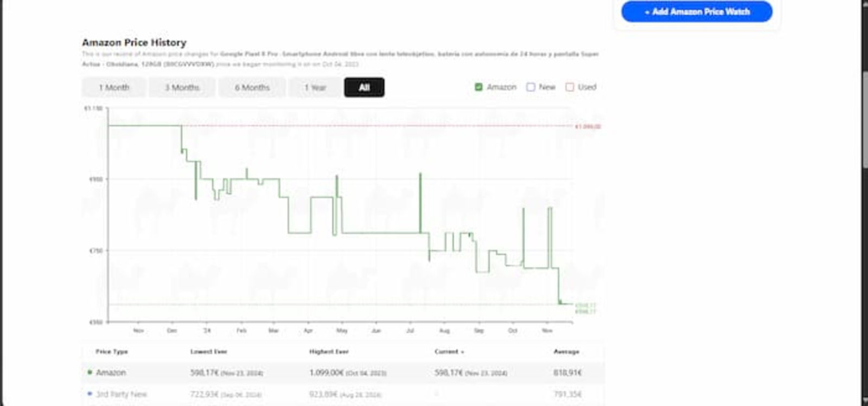Select the All time range tab
The image size is (868, 406).
coord(364,87)
